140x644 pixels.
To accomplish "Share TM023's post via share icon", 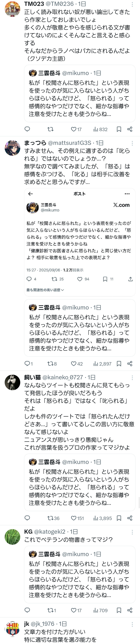I will click(x=130, y=129).
